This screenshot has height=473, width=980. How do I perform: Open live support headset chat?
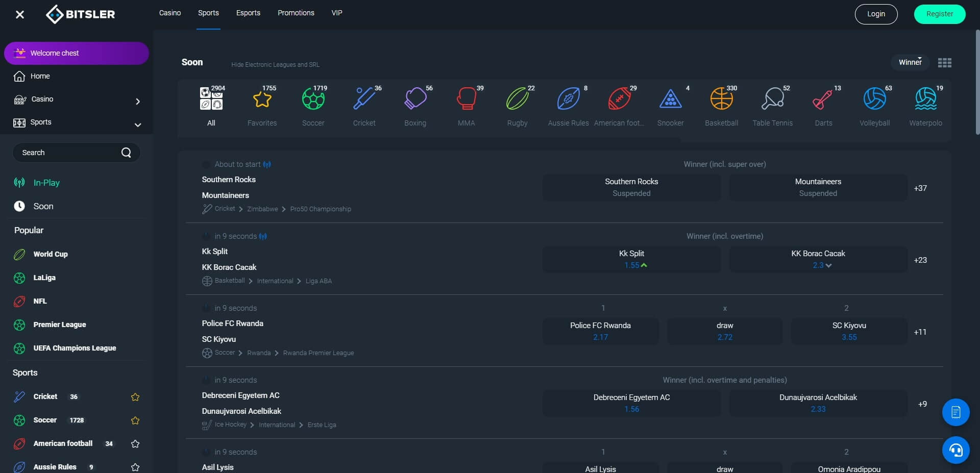point(955,450)
